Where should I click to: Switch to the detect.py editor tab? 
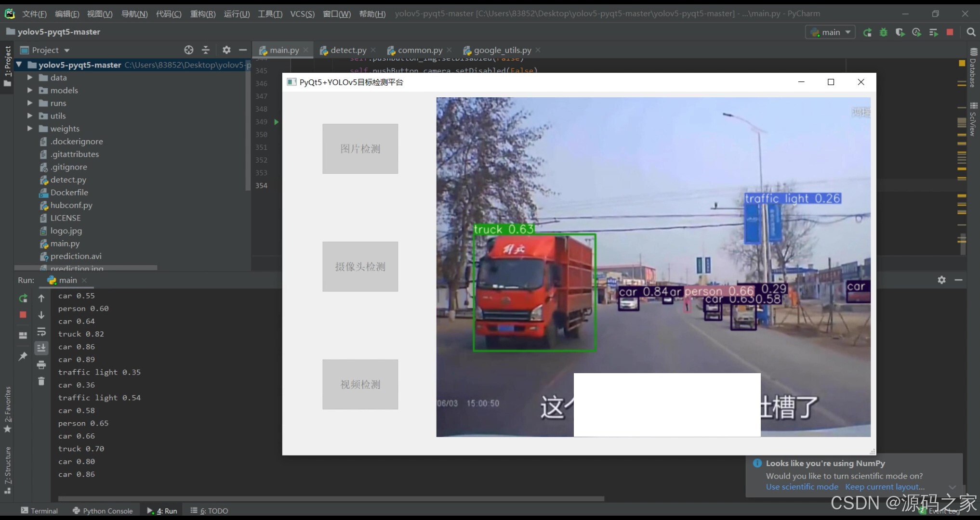pos(348,50)
